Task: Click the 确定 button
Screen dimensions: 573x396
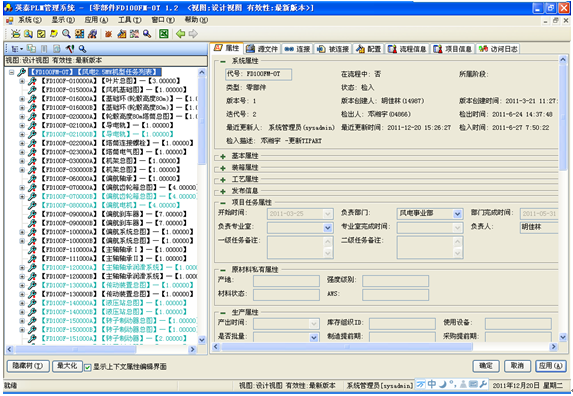Action: [486, 366]
